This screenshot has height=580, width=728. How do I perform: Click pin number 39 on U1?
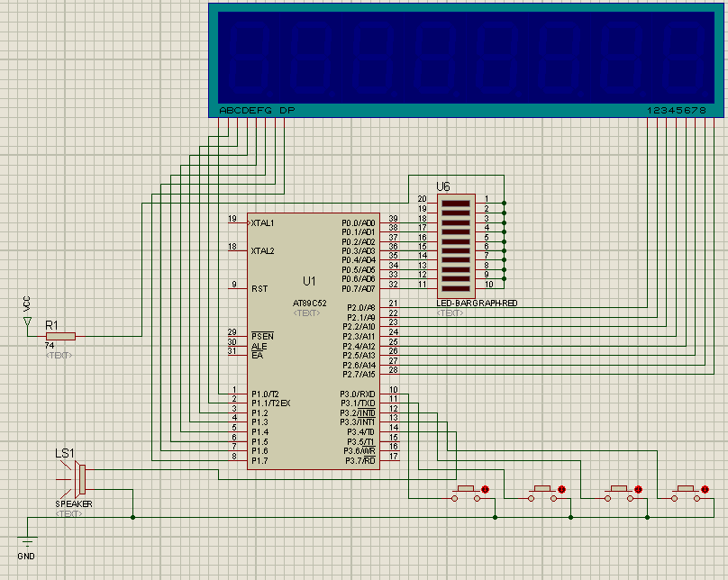click(393, 219)
